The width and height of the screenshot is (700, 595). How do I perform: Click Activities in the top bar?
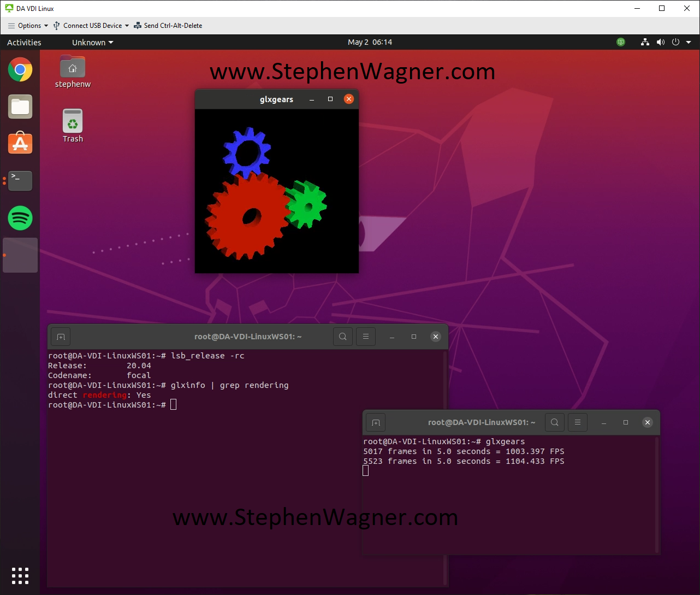pos(23,42)
